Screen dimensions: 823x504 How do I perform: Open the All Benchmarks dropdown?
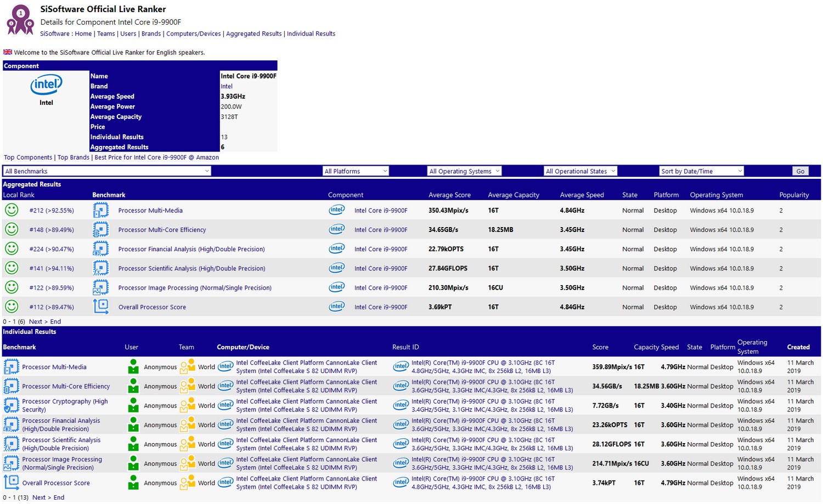point(107,171)
